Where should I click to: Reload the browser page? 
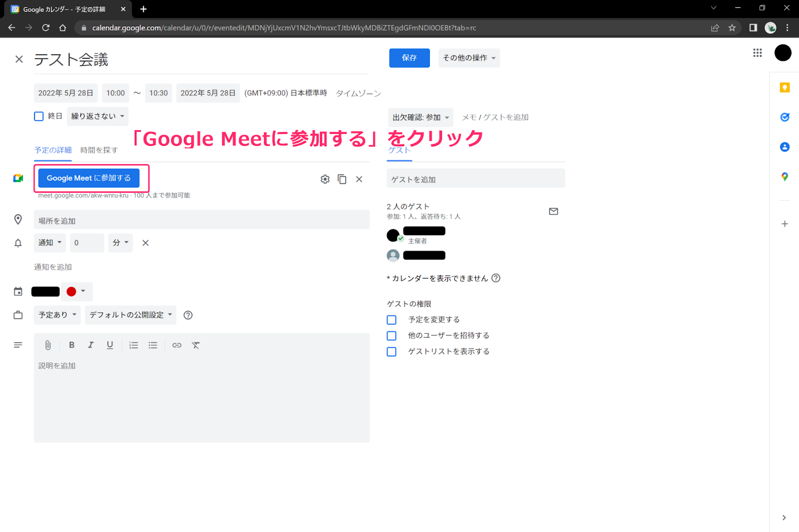coord(45,28)
